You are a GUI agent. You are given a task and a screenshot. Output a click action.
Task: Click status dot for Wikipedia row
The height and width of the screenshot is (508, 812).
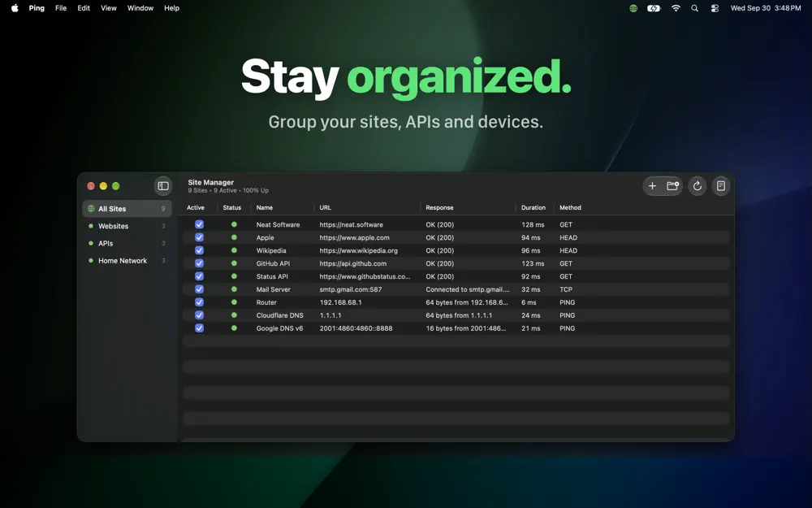point(234,250)
